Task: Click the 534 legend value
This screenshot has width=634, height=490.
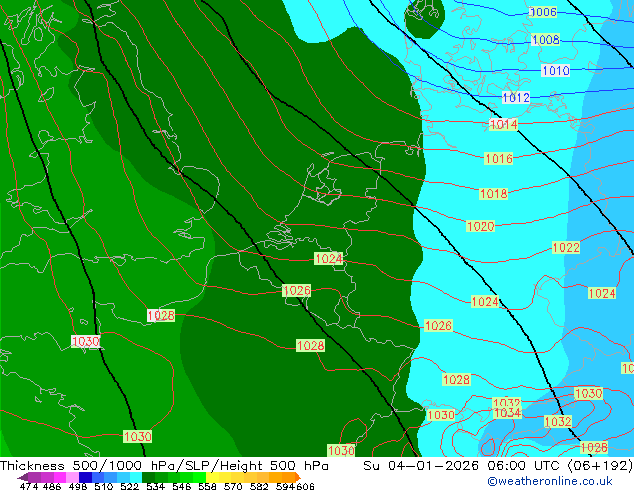Action: (155, 486)
